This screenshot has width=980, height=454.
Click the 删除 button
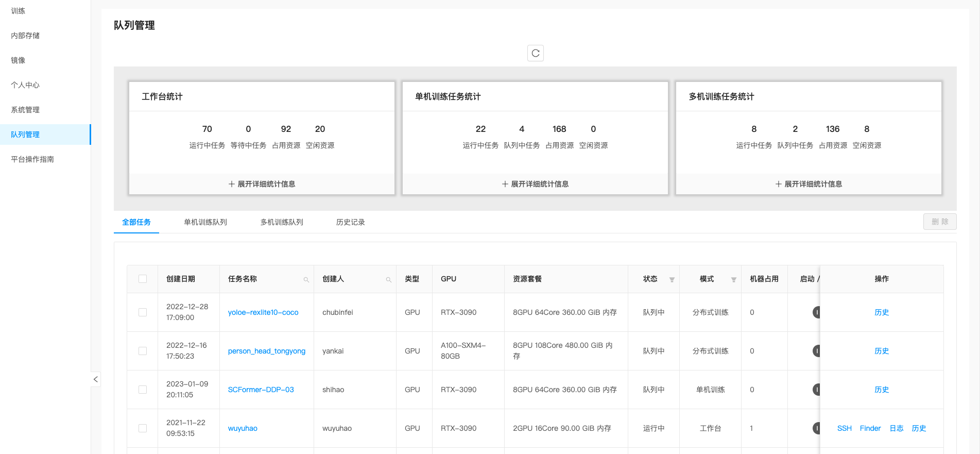[x=940, y=222]
